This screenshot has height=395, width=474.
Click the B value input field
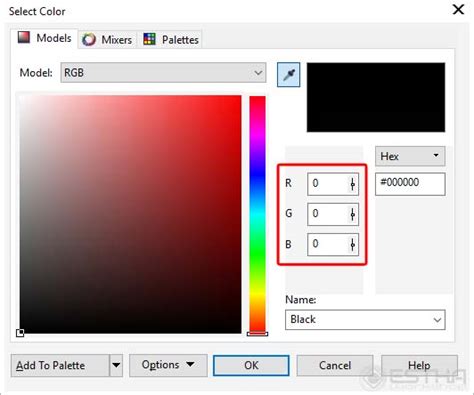point(327,244)
